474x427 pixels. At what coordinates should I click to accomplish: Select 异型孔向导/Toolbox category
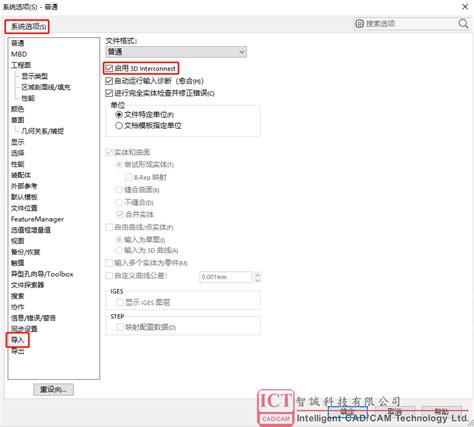[x=42, y=274]
